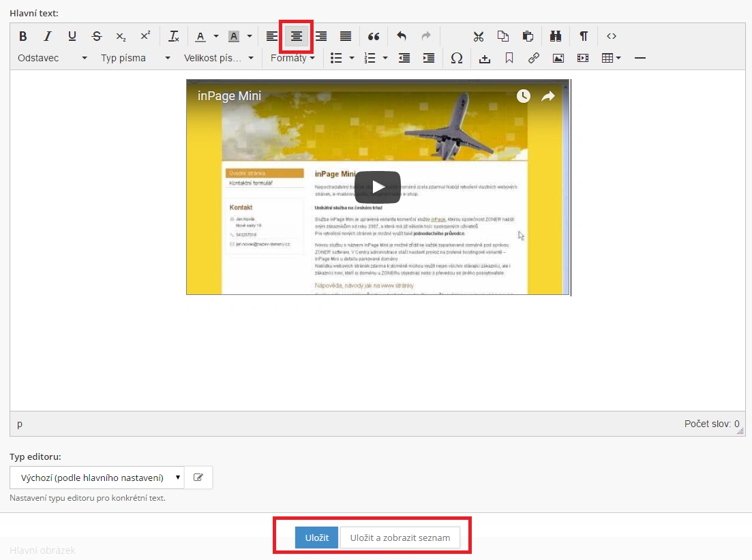
Task: Open background color dropdown arrow
Action: tap(250, 36)
